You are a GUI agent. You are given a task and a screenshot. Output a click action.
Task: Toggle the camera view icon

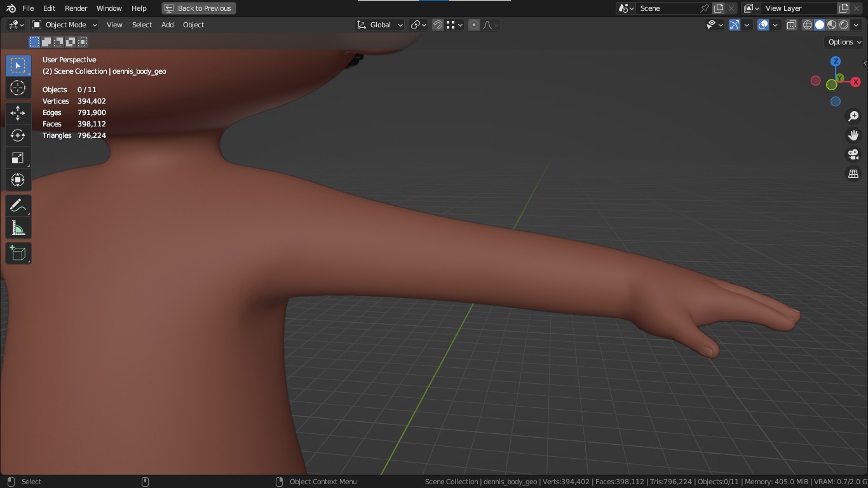coord(853,154)
